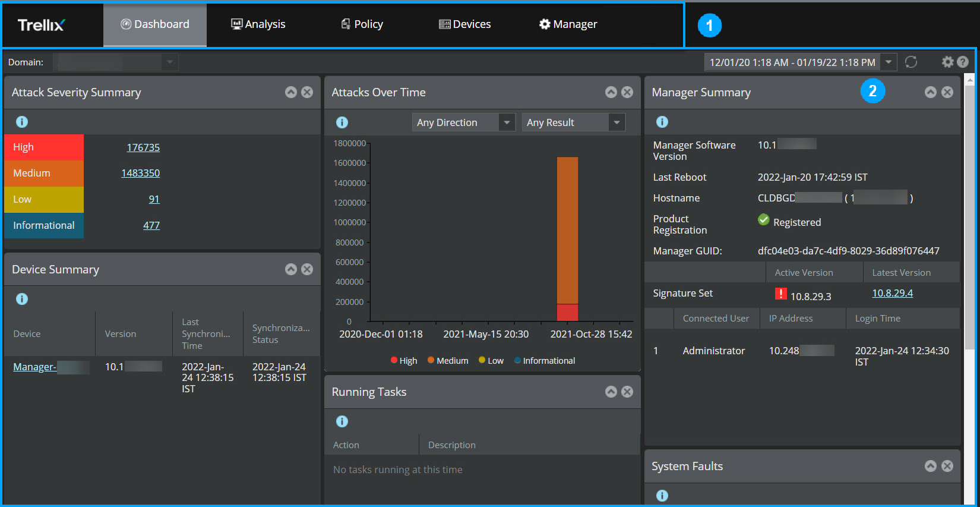Collapse the Manager Summary panel
Image resolution: width=980 pixels, height=507 pixels.
click(x=931, y=92)
